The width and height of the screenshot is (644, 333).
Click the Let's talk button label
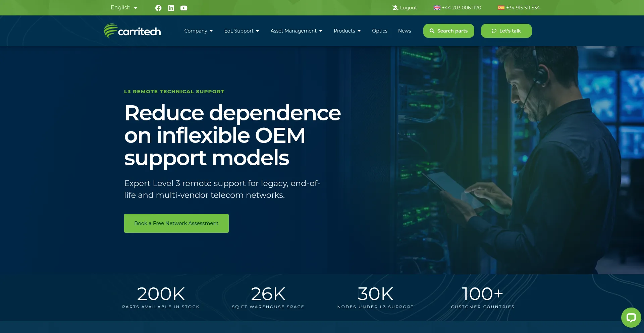click(x=510, y=31)
